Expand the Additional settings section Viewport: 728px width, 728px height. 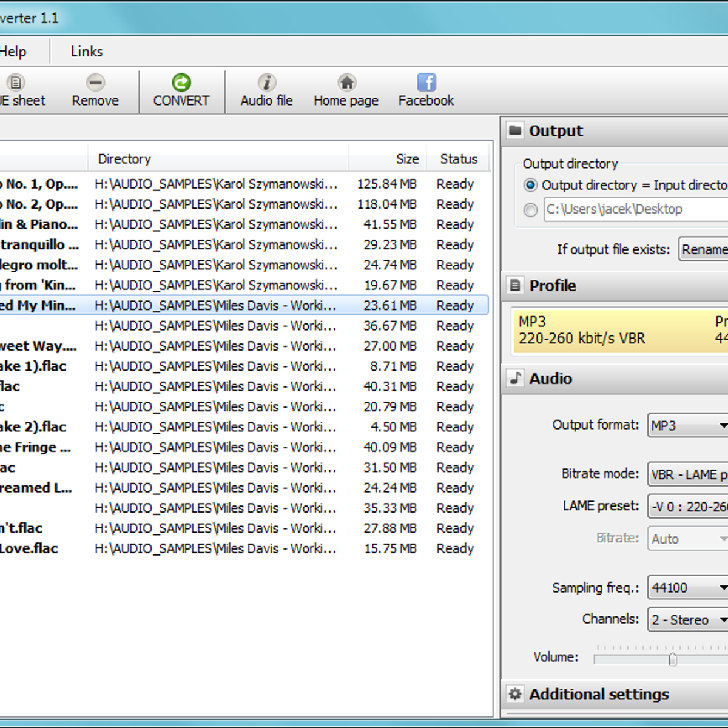[x=598, y=694]
